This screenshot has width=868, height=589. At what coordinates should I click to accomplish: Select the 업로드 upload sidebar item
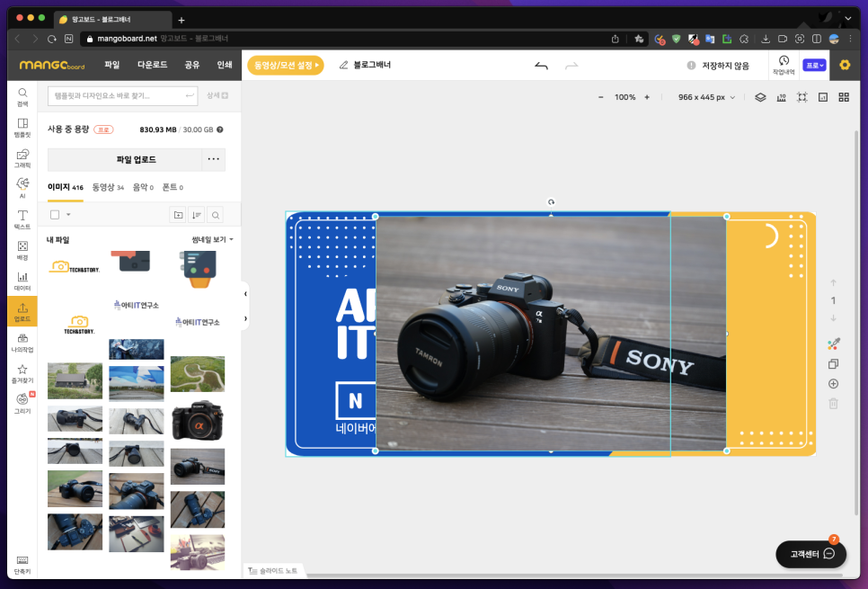pos(22,312)
